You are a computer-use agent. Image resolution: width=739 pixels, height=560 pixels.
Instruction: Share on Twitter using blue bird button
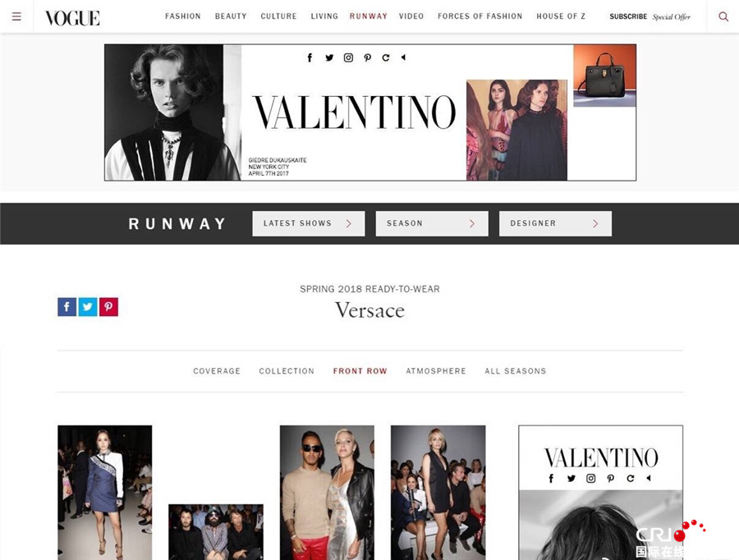click(x=88, y=307)
